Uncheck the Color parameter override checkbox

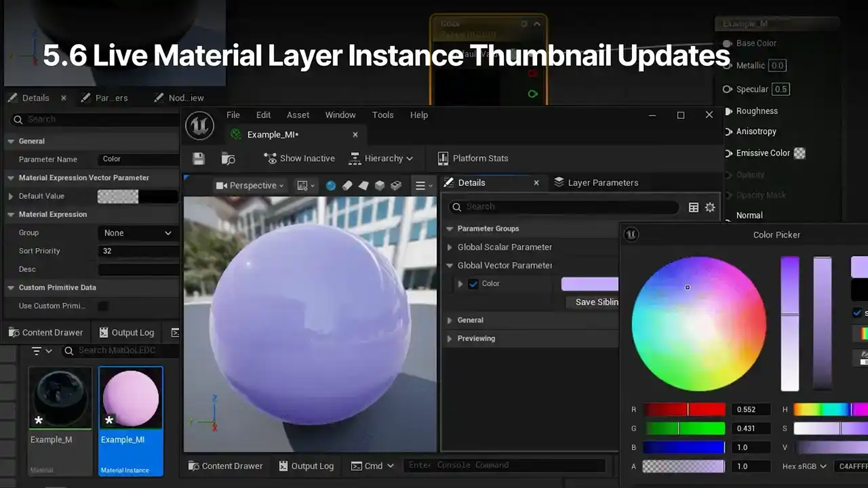[473, 284]
